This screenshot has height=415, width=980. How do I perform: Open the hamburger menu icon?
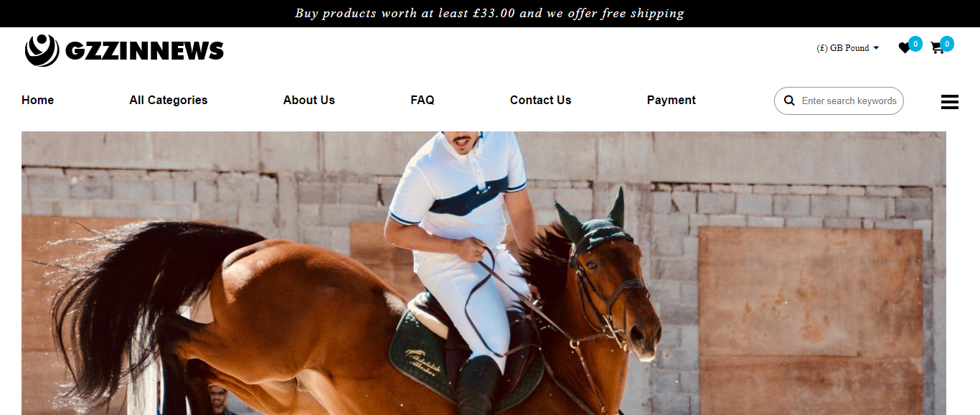(950, 102)
